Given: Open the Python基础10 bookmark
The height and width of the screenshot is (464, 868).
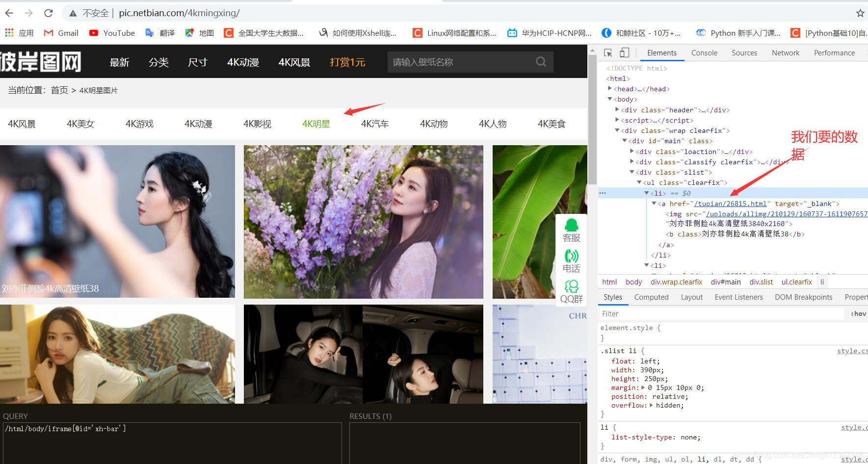Looking at the screenshot, I should [x=829, y=33].
